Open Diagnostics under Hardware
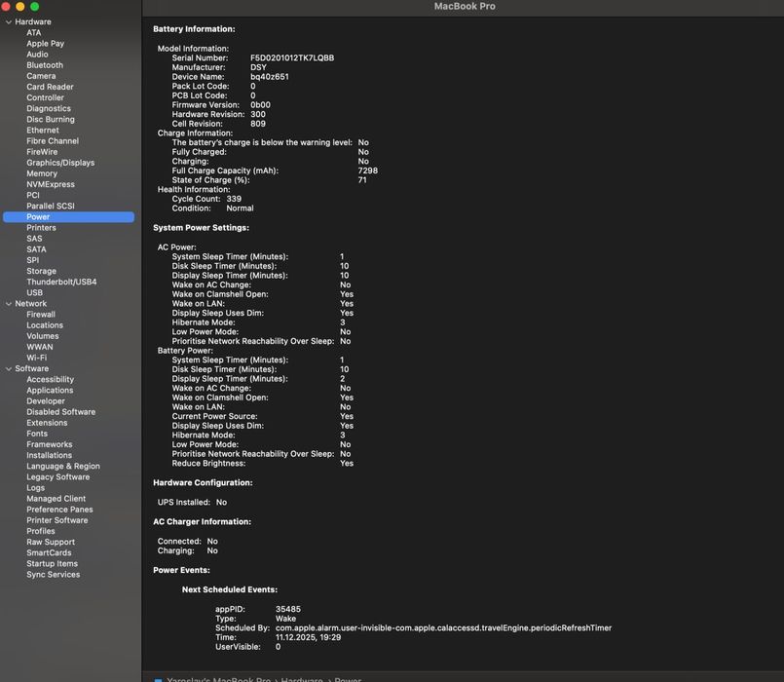The image size is (784, 682). (49, 108)
